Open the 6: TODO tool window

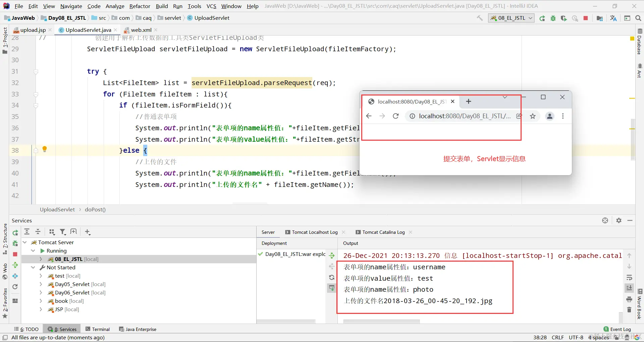(26, 329)
